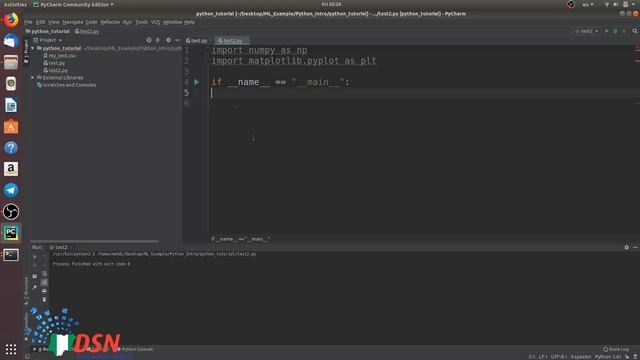Click the collapse all icon in Project panel
640x360 pixels.
158,40
